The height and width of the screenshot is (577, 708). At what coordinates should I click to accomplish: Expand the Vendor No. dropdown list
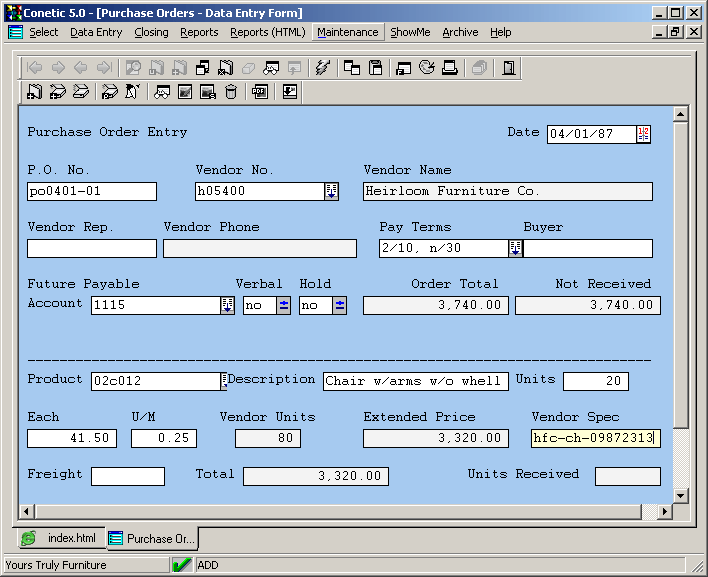point(332,192)
